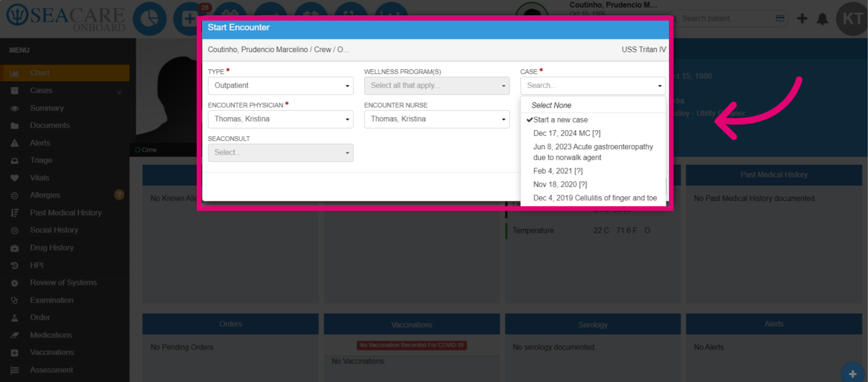Select Dec 4, 2019 Cellulitis case
Image resolution: width=868 pixels, height=382 pixels.
pyautogui.click(x=593, y=198)
